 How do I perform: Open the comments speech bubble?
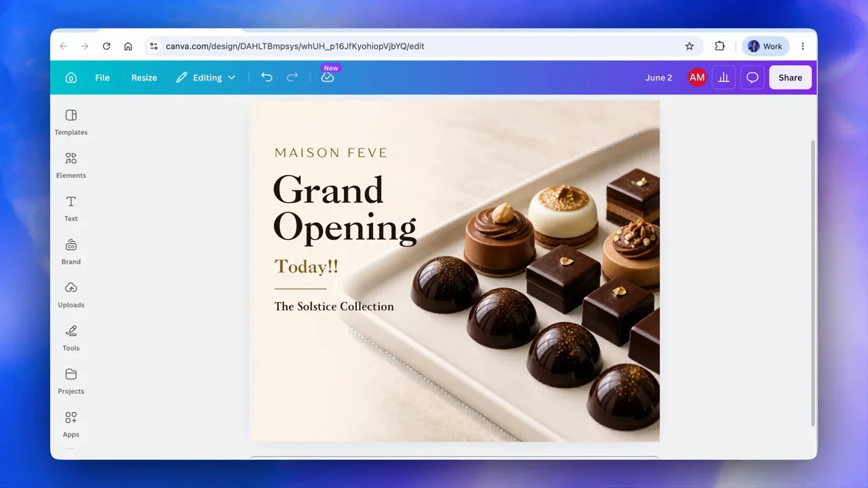pyautogui.click(x=752, y=77)
